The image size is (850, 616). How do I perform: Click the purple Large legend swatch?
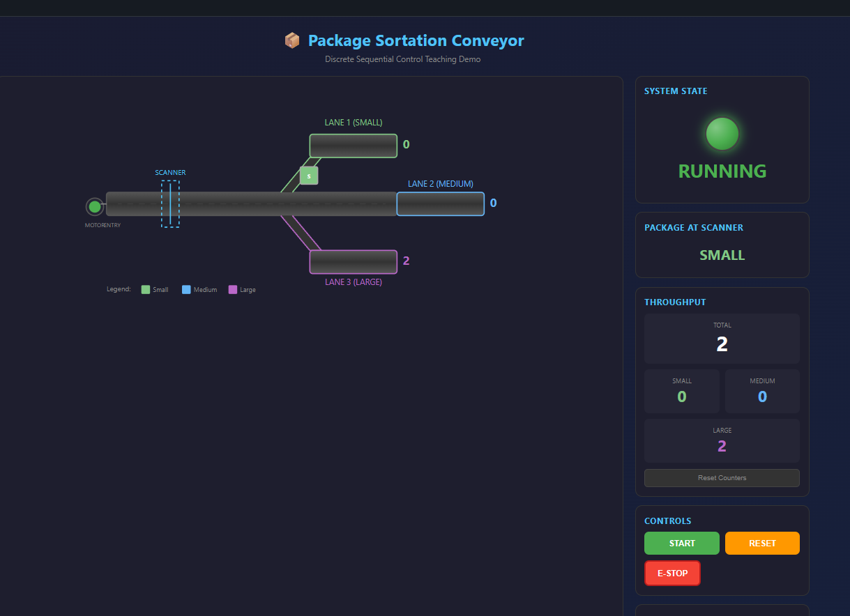pyautogui.click(x=233, y=290)
